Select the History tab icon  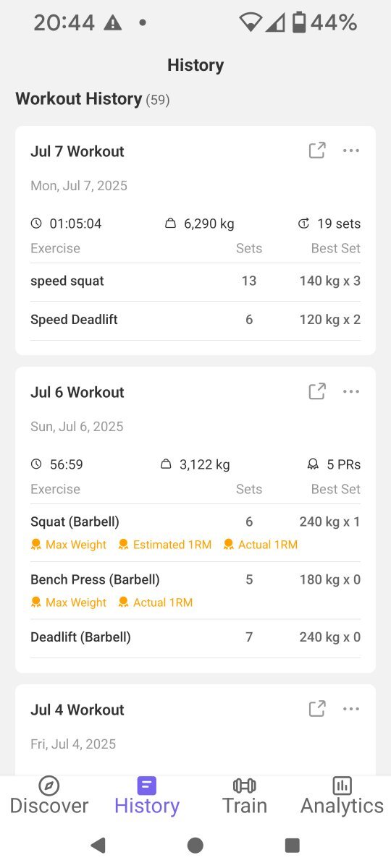[147, 786]
